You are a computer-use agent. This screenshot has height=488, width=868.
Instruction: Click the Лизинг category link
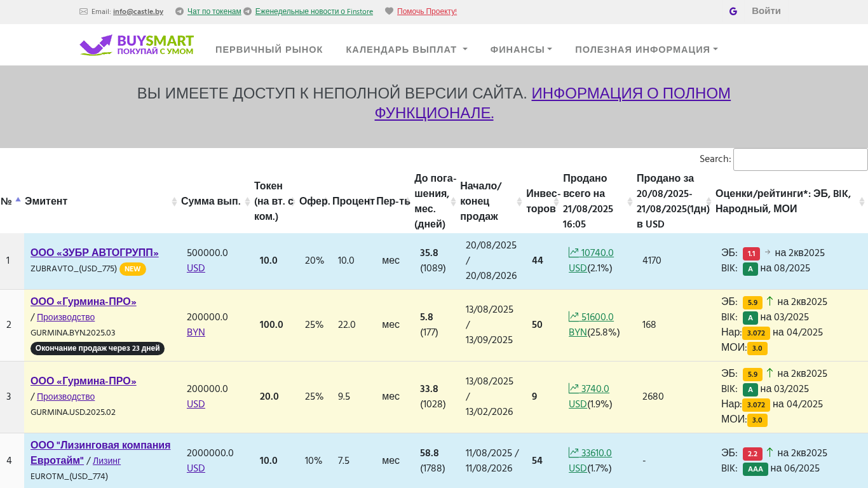[107, 461]
